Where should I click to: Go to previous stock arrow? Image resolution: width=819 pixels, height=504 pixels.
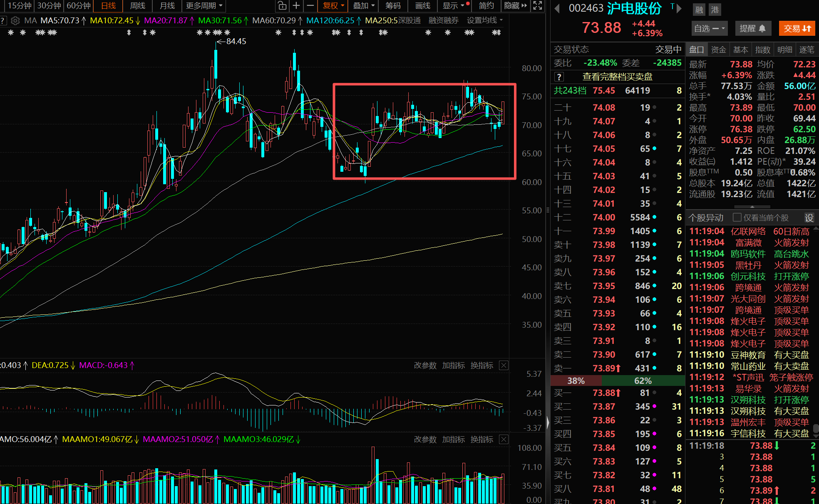[558, 8]
